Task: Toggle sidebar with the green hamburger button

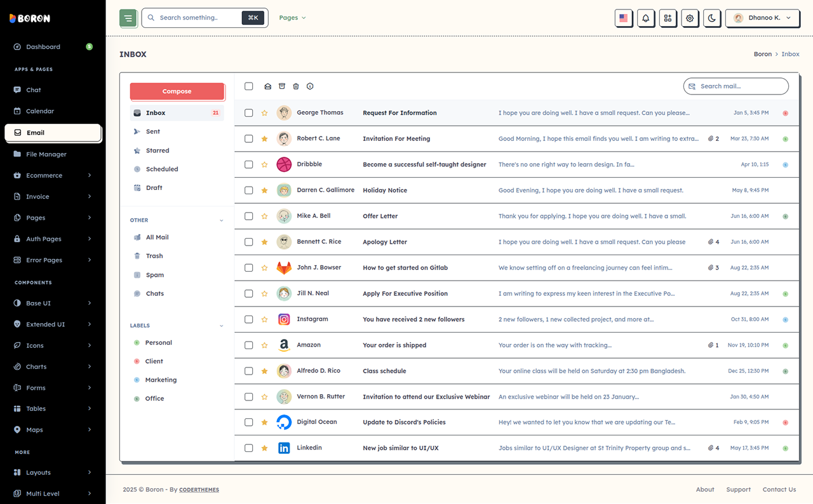Action: (x=128, y=18)
